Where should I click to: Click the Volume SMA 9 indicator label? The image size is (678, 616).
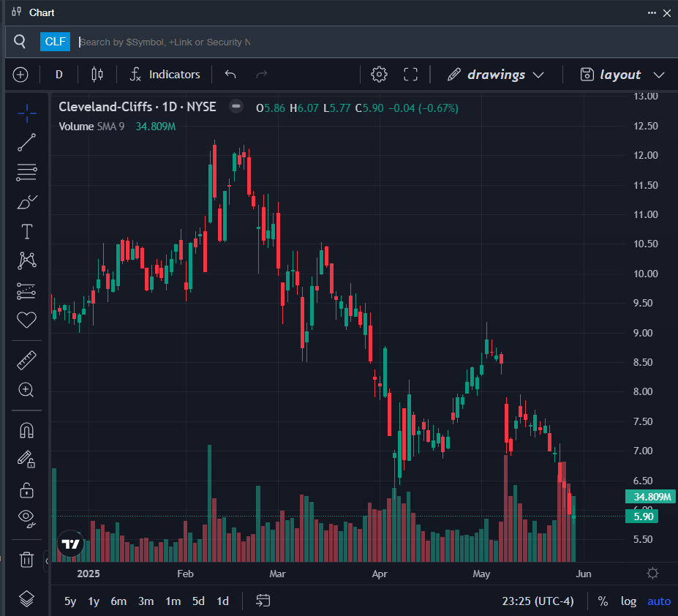91,127
